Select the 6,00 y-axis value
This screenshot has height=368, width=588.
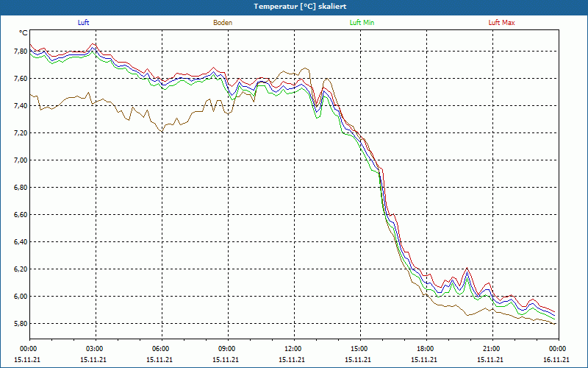click(x=21, y=297)
